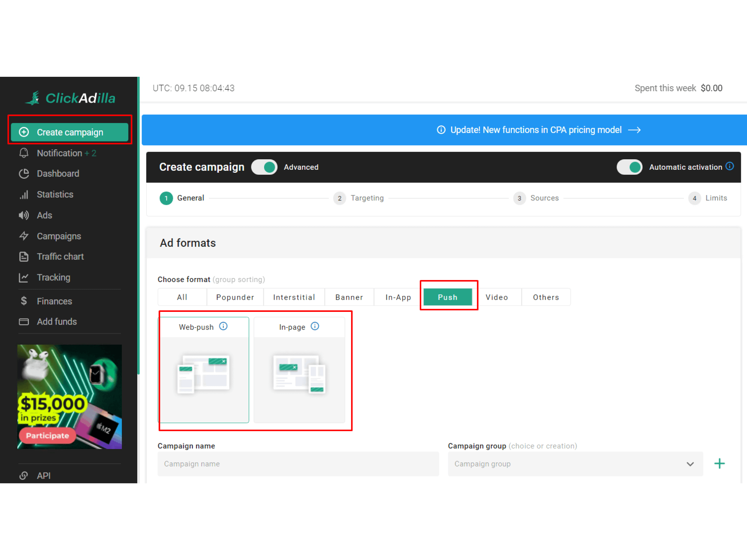Open Dashboard via pie chart icon

point(23,174)
